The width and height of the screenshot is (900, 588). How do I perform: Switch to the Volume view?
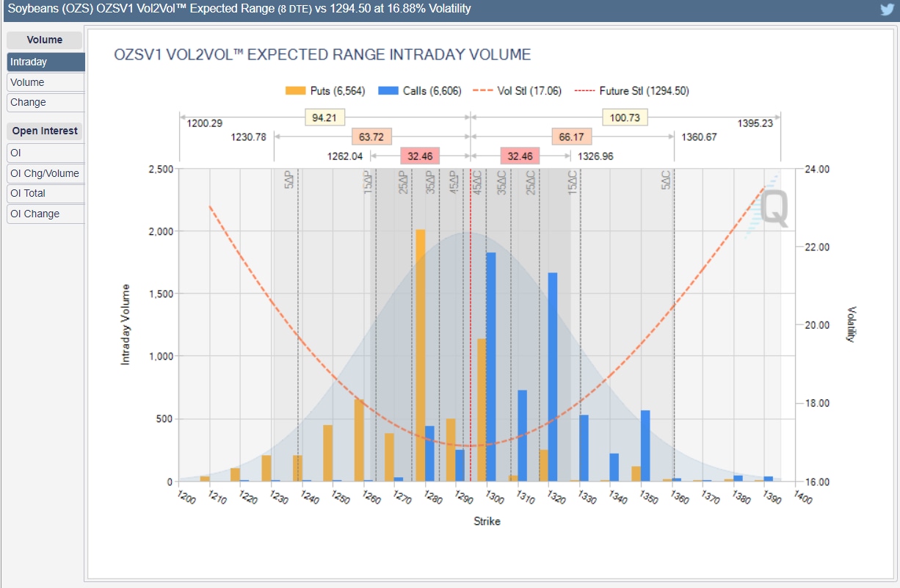click(x=45, y=82)
